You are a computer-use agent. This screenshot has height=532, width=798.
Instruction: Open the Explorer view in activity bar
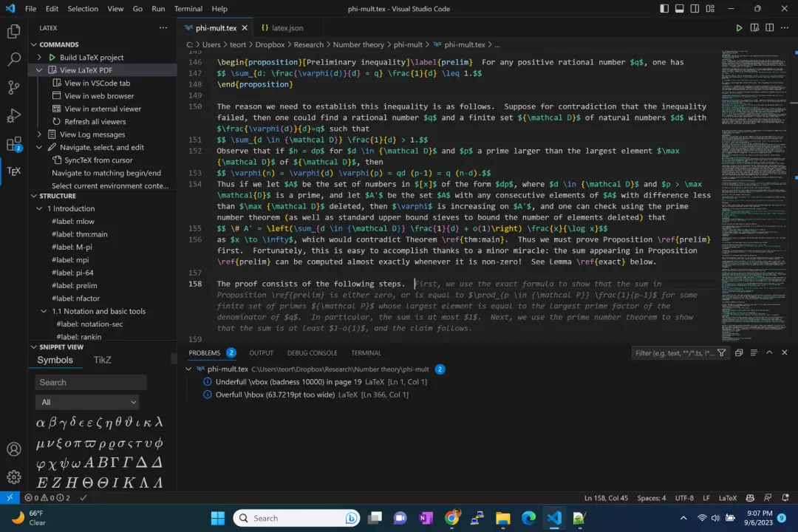point(13,31)
